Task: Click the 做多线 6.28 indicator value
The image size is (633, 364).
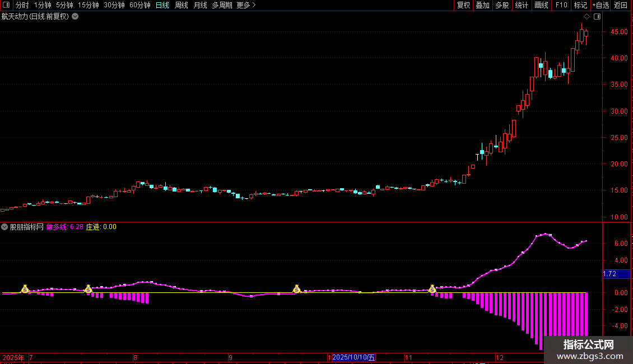Action: pyautogui.click(x=64, y=227)
